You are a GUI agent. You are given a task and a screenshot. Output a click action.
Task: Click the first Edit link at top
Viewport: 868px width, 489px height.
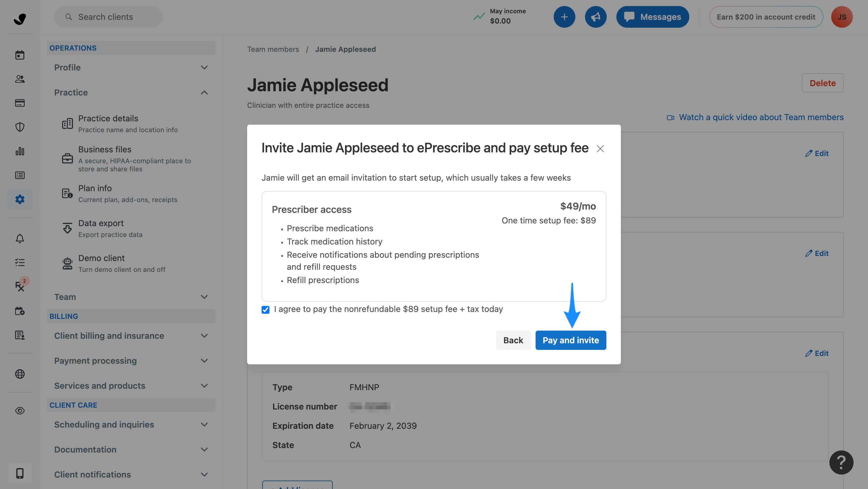tap(816, 153)
